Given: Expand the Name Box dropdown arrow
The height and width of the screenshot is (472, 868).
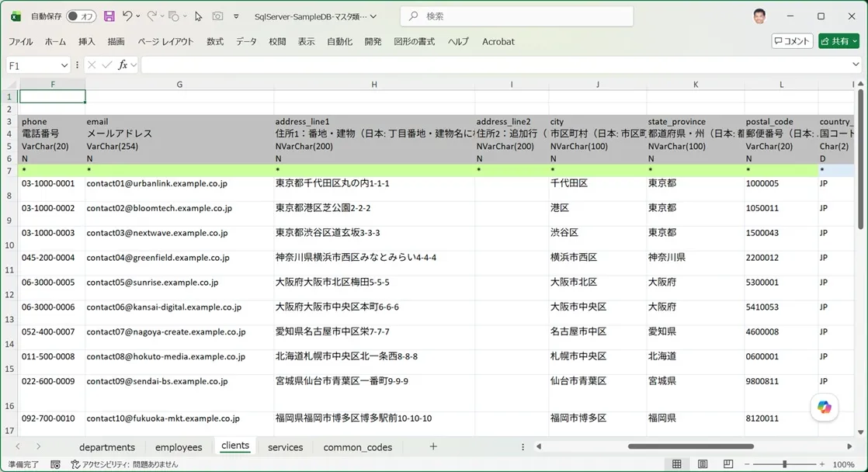Looking at the screenshot, I should [x=64, y=65].
